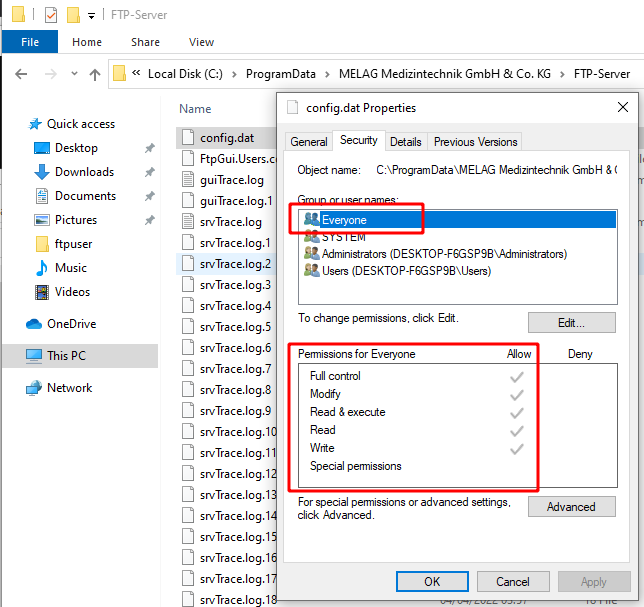The height and width of the screenshot is (607, 644).
Task: Click Local Disk (C:) in address bar
Action: [185, 74]
